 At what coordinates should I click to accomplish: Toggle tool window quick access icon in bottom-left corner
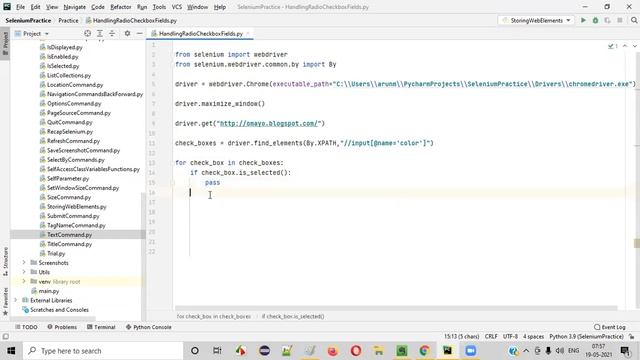pyautogui.click(x=5, y=337)
